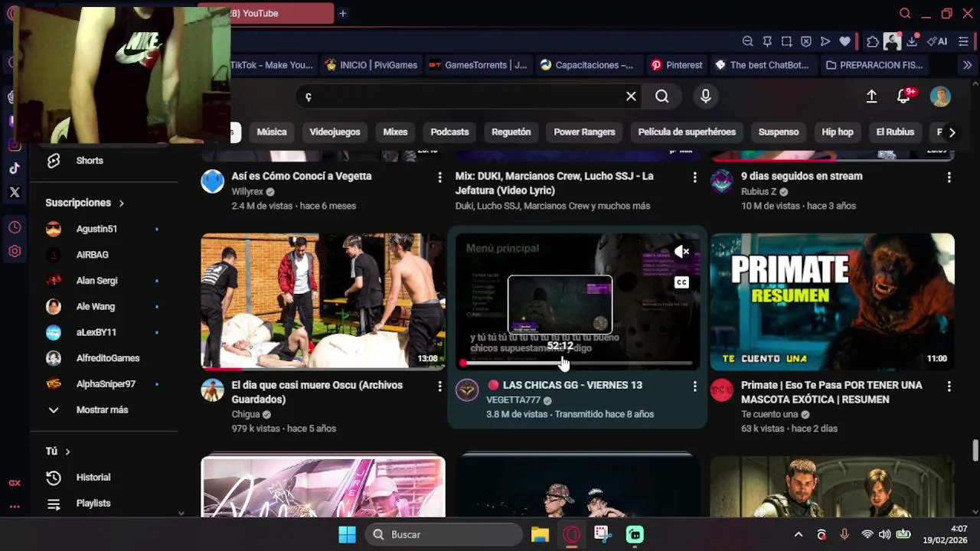Open the TikTok sidebar panel
This screenshot has width=980, height=551.
click(15, 168)
